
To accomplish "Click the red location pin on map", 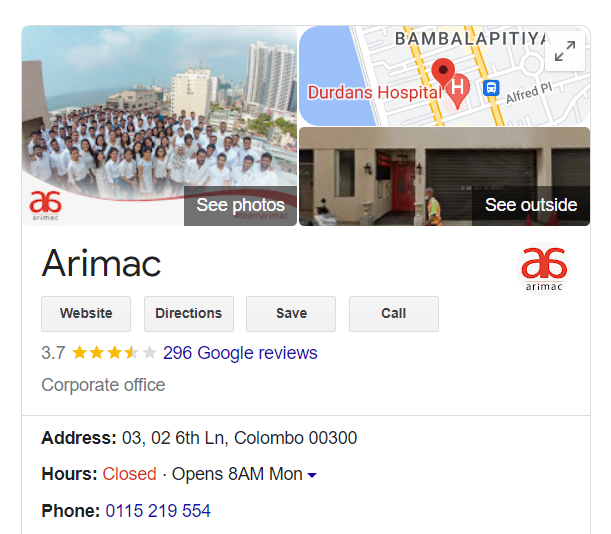I will 443,72.
